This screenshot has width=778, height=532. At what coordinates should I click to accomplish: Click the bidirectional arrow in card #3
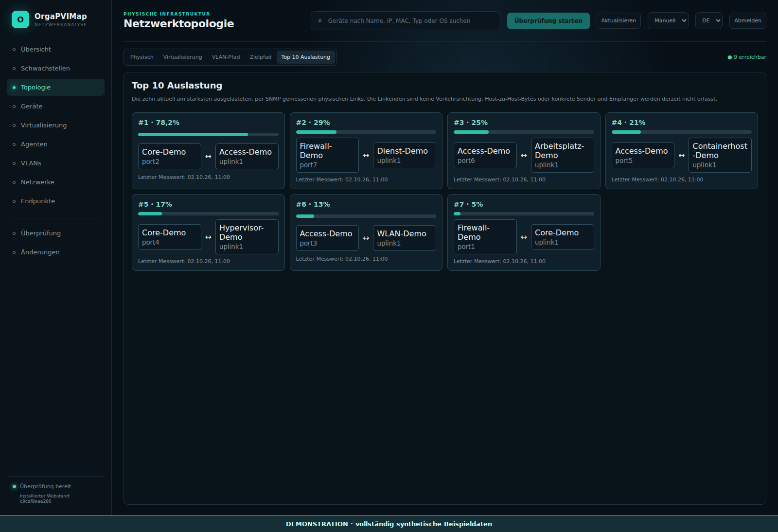(524, 156)
